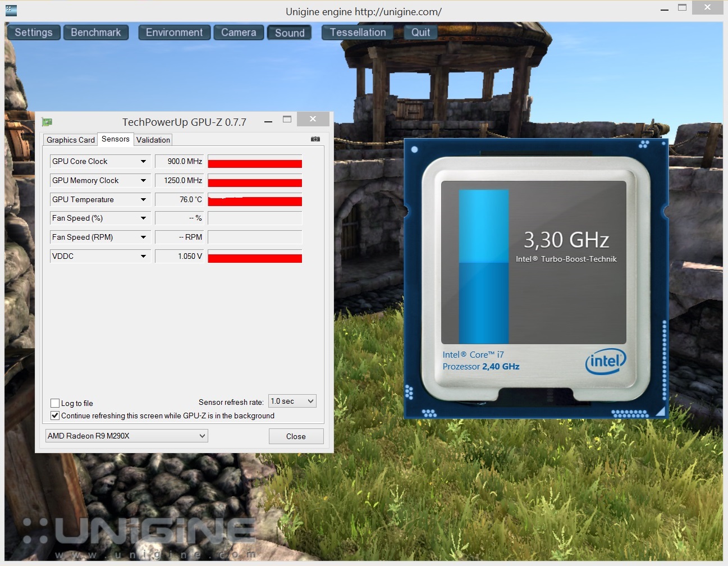Uncheck Continue refreshing in background option
The width and height of the screenshot is (728, 566).
point(55,416)
